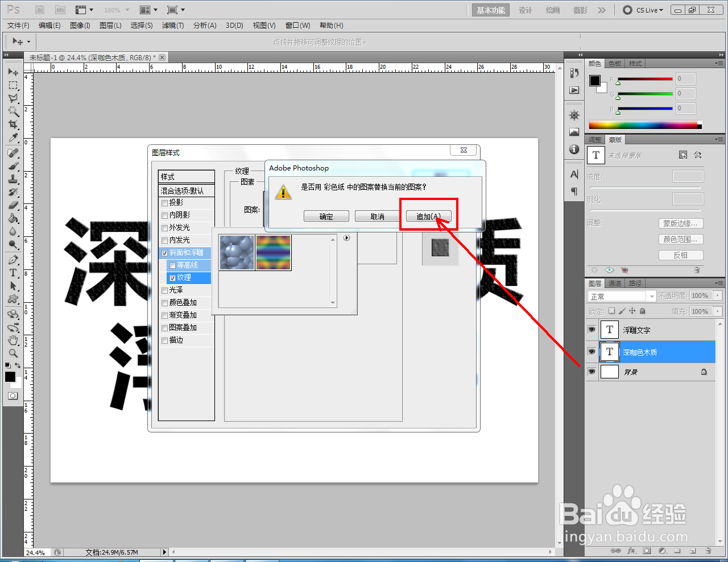Enable the 内阴影 checkbox
The width and height of the screenshot is (728, 562).
(165, 215)
